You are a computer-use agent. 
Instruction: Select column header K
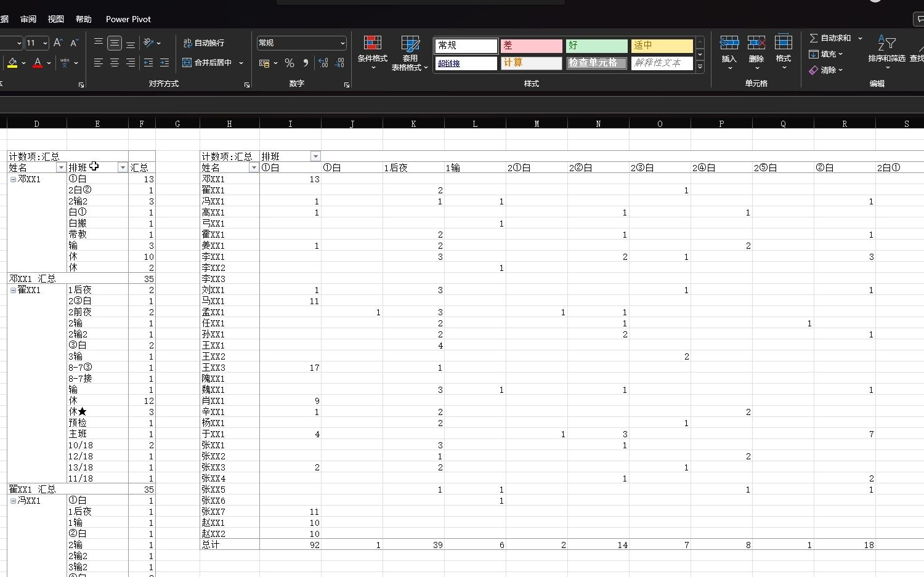click(x=413, y=124)
